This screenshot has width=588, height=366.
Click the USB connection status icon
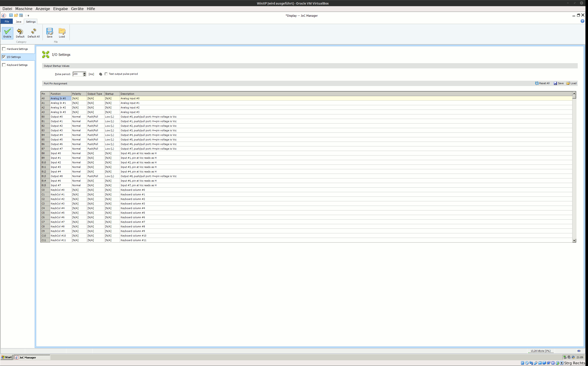[x=579, y=351]
